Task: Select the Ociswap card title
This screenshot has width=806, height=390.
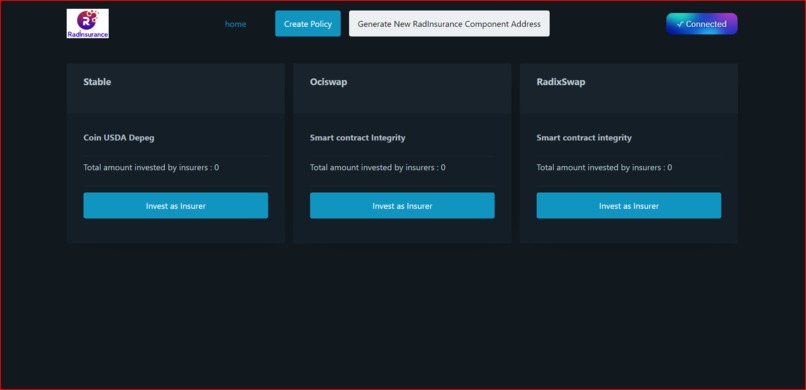Action: coord(328,82)
